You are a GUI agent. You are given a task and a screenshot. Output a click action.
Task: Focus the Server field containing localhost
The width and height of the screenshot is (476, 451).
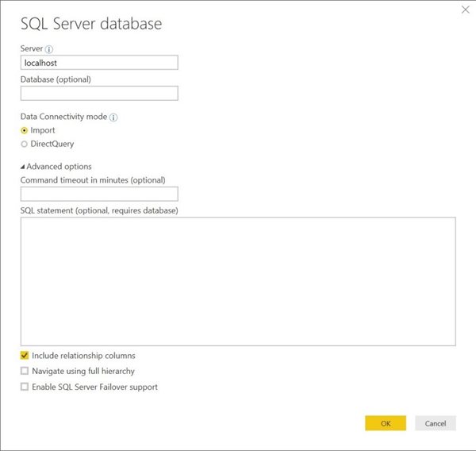pos(99,63)
